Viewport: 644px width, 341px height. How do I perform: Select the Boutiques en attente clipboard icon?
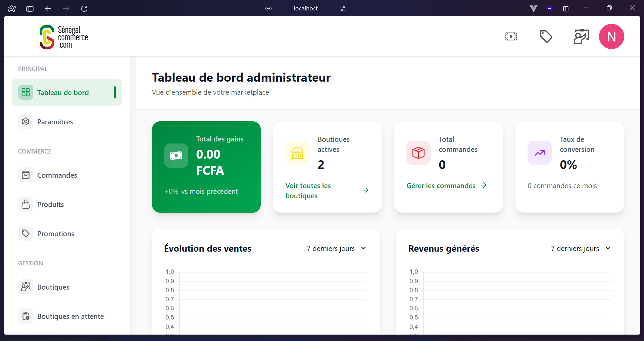26,316
